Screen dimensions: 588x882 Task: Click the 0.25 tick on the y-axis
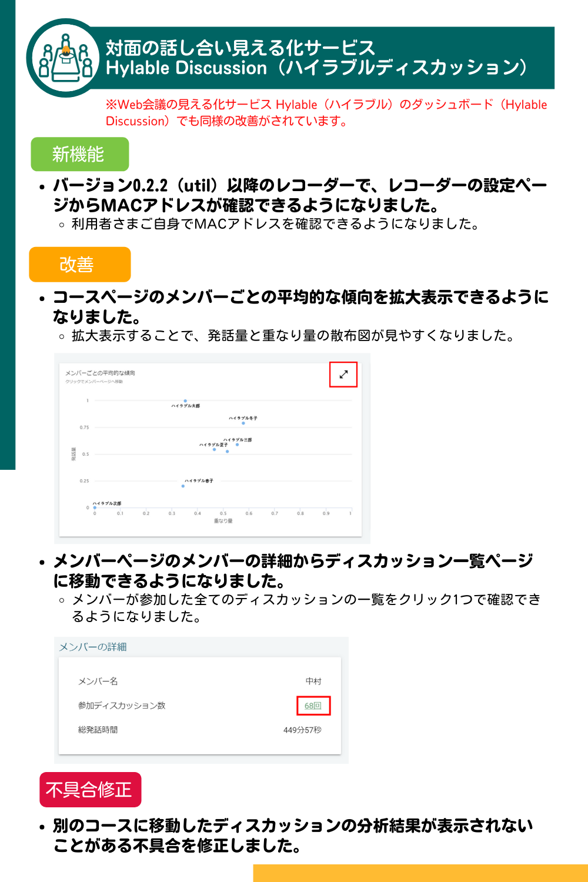(x=85, y=481)
